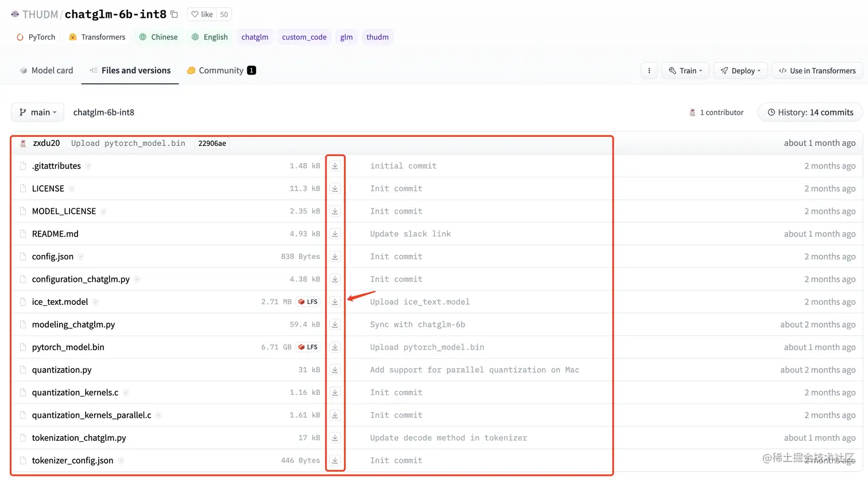868x477 pixels.
Task: Download the README.md file
Action: click(335, 234)
